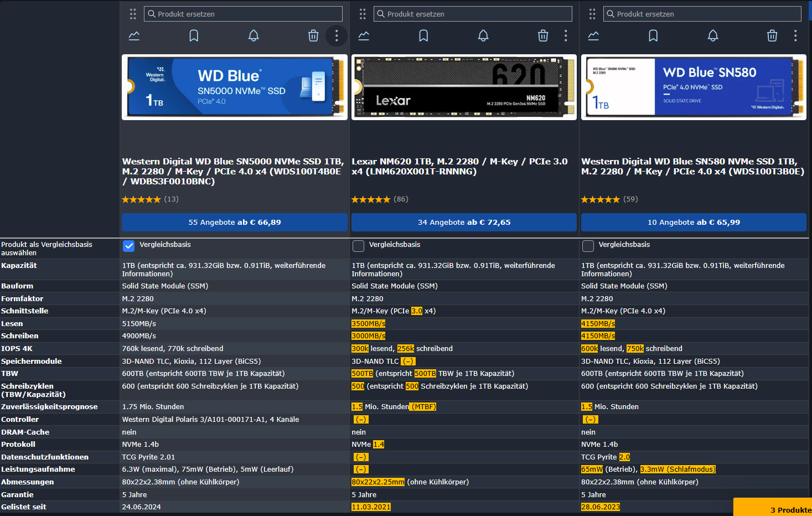Open Western Digital WD Blue SN5000 title link
The image size is (812, 516).
233,171
